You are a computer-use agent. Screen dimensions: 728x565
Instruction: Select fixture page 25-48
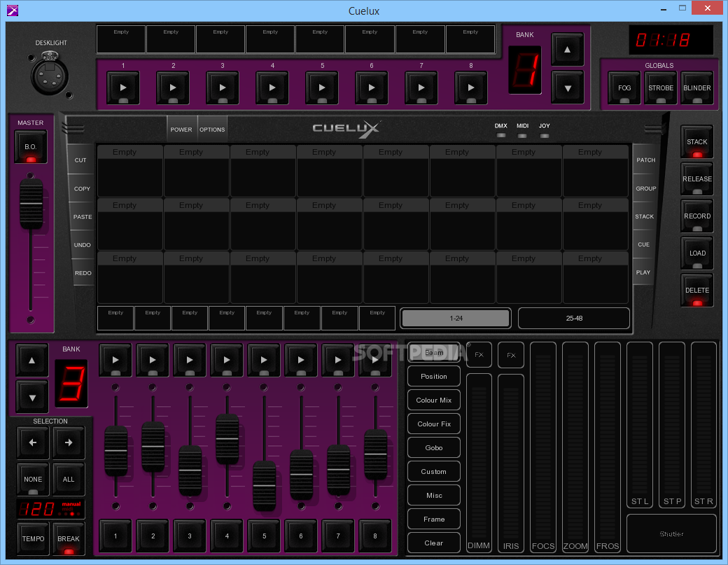click(x=574, y=318)
